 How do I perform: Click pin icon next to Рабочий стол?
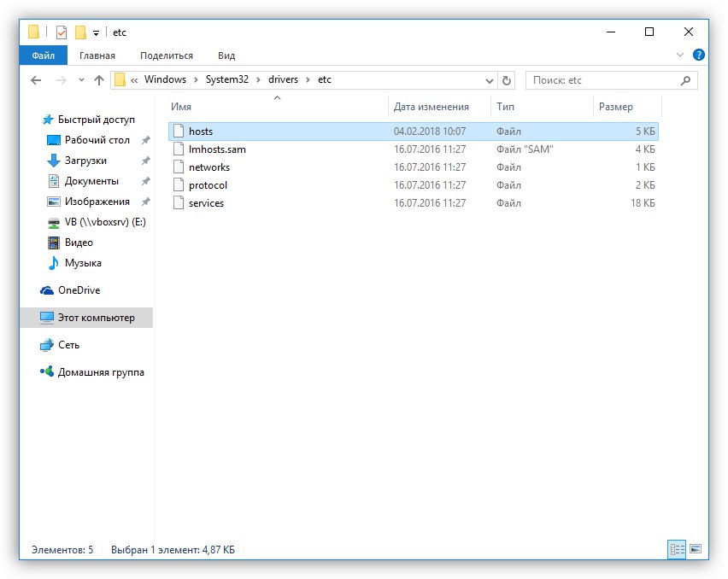point(146,140)
